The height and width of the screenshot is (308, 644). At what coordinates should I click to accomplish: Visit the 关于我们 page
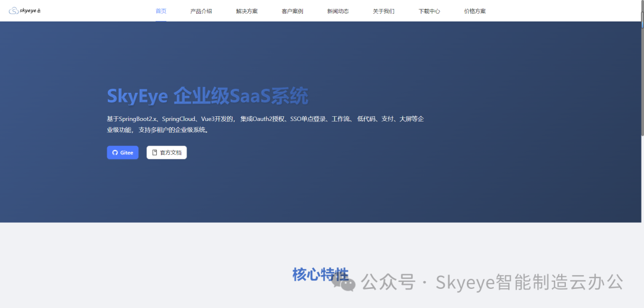click(x=383, y=11)
